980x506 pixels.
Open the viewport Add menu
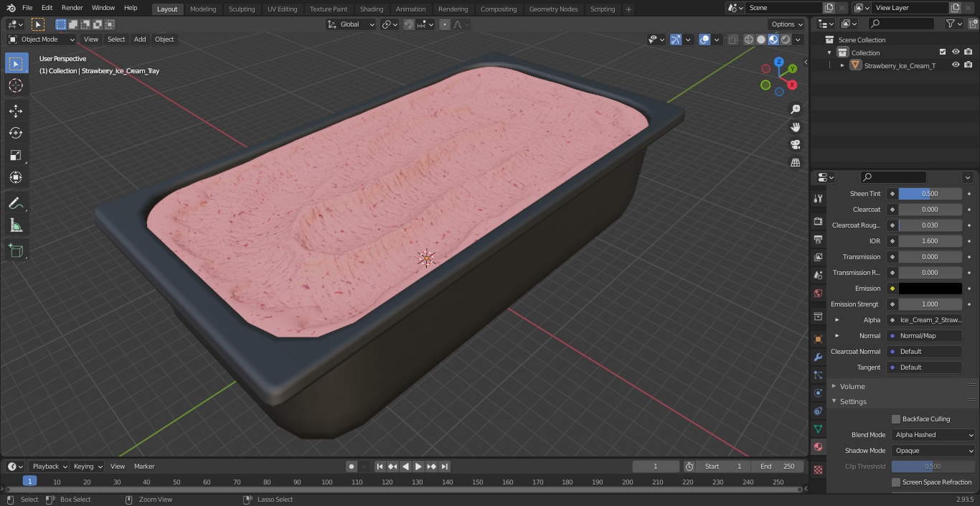pyautogui.click(x=140, y=39)
